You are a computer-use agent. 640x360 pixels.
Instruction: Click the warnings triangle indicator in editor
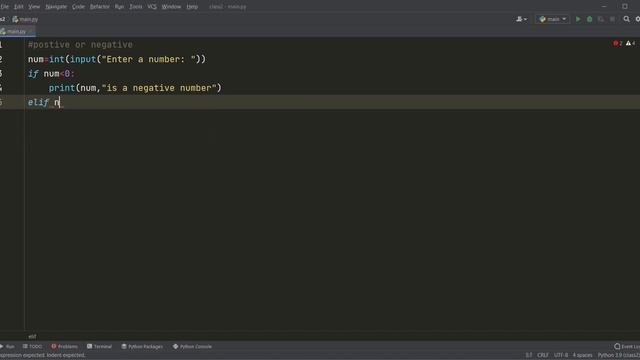pyautogui.click(x=630, y=43)
